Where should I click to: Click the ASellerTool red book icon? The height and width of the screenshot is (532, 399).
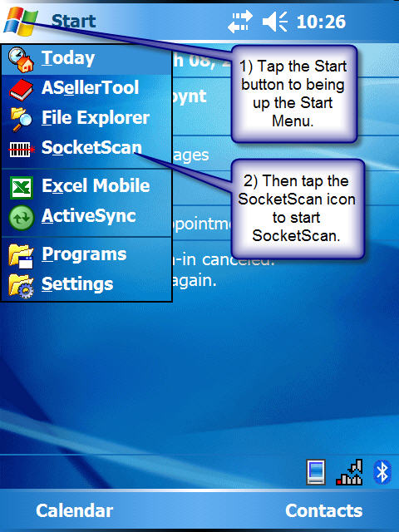click(x=21, y=90)
